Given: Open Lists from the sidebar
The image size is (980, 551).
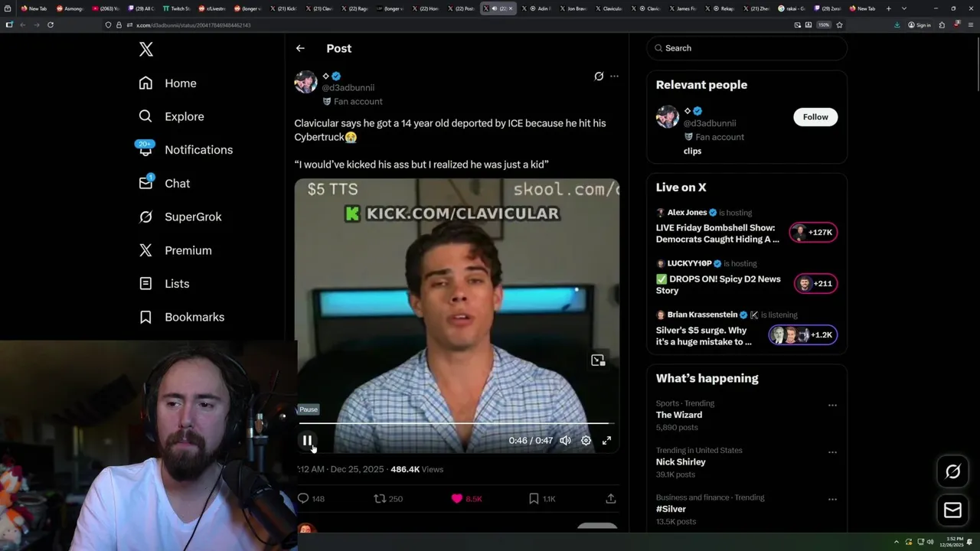Looking at the screenshot, I should (x=164, y=284).
